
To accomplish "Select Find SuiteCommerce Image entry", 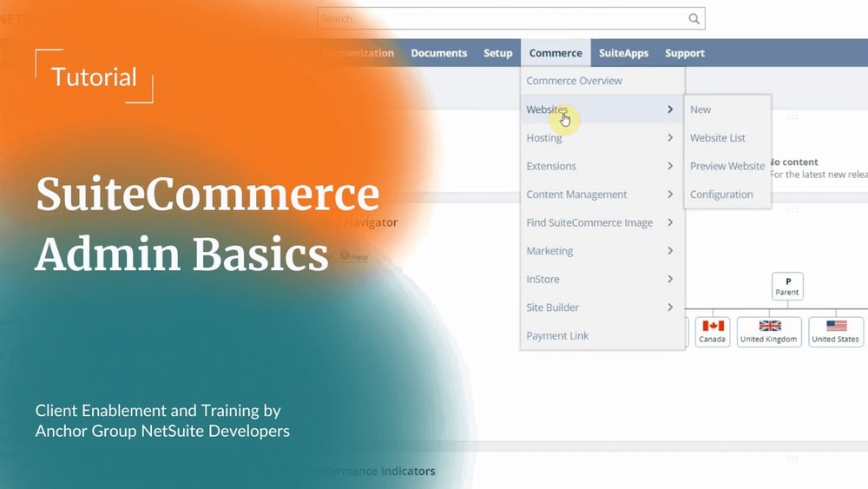I will (x=602, y=222).
